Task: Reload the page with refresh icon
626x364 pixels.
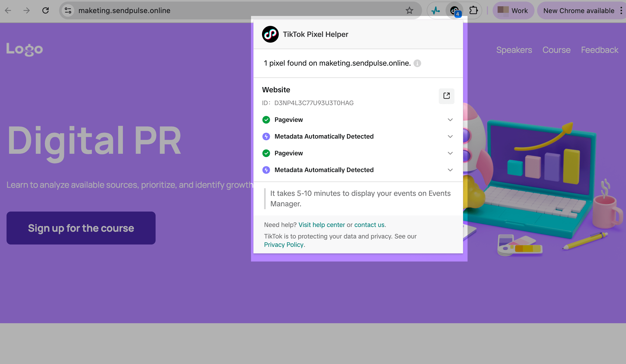Action: click(45, 10)
